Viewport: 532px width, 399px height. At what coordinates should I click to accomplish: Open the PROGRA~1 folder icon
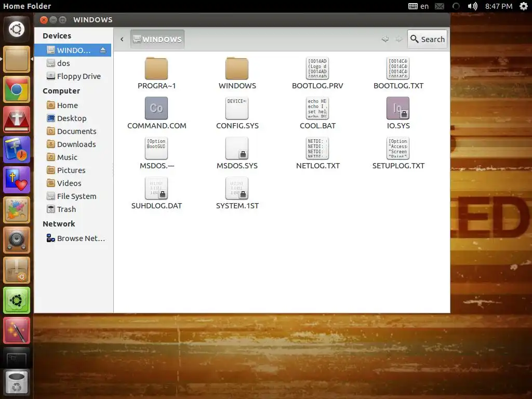pos(156,68)
